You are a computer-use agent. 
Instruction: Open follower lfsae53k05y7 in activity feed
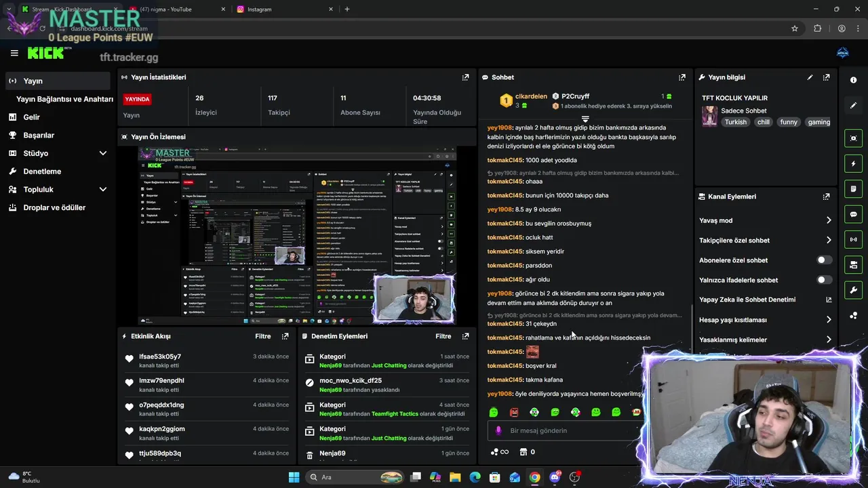point(160,357)
